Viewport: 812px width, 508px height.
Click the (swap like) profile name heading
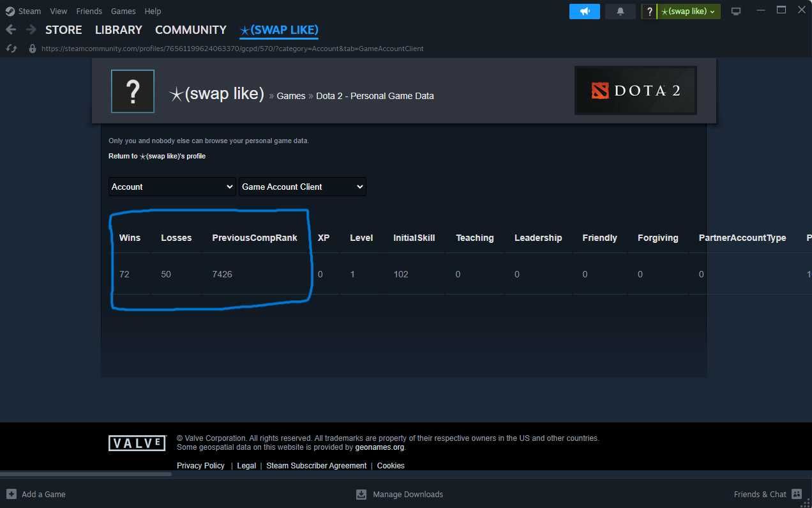pyautogui.click(x=216, y=93)
